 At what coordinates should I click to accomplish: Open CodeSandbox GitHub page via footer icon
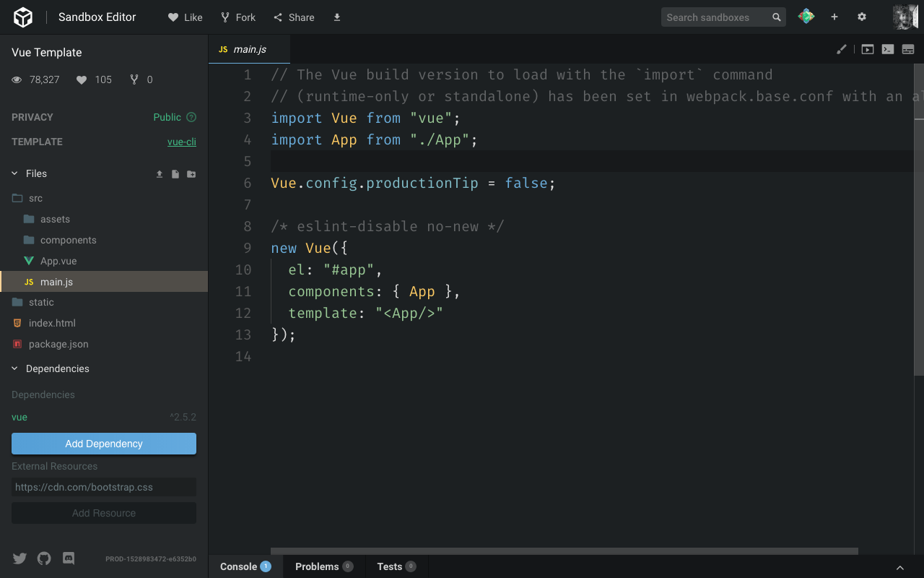point(43,558)
